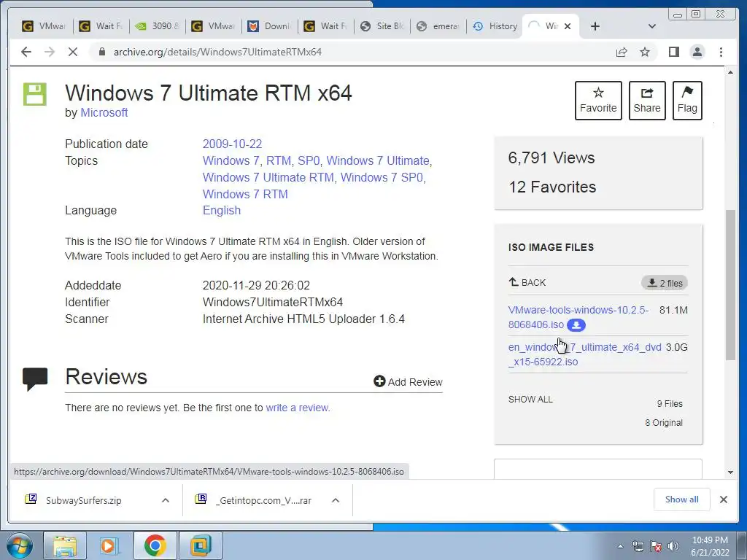The image size is (747, 560).
Task: Click the page scroll down arrow
Action: tap(730, 472)
